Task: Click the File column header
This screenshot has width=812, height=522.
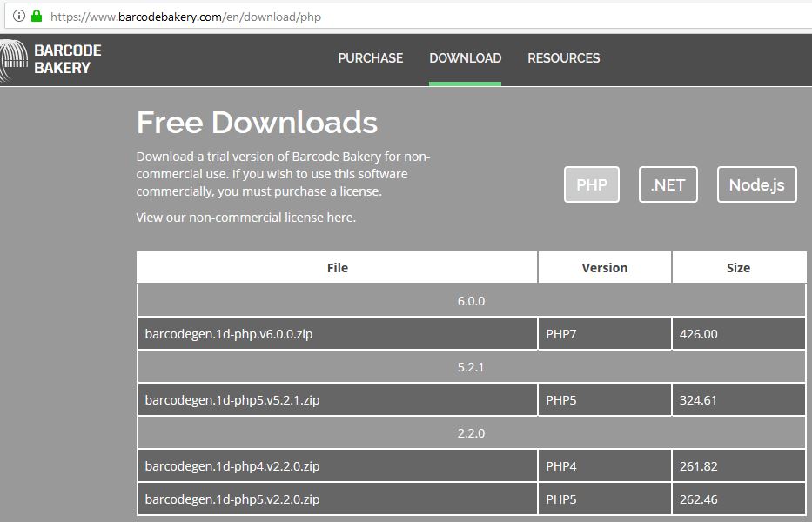Action: [x=337, y=268]
